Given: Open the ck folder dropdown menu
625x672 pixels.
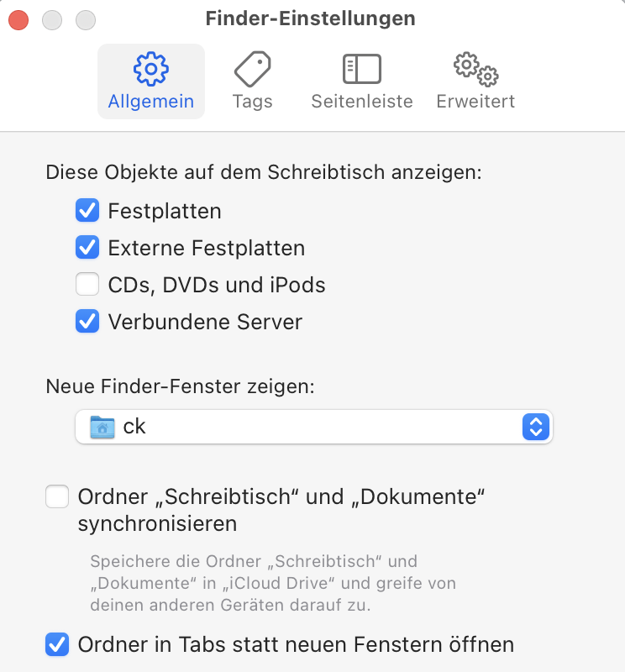Looking at the screenshot, I should [312, 427].
